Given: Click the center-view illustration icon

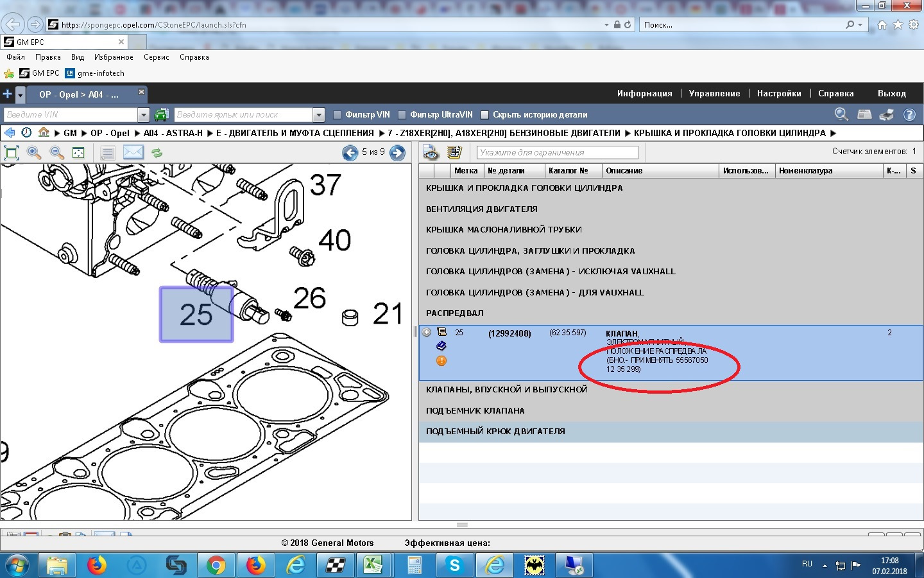Looking at the screenshot, I should (78, 153).
